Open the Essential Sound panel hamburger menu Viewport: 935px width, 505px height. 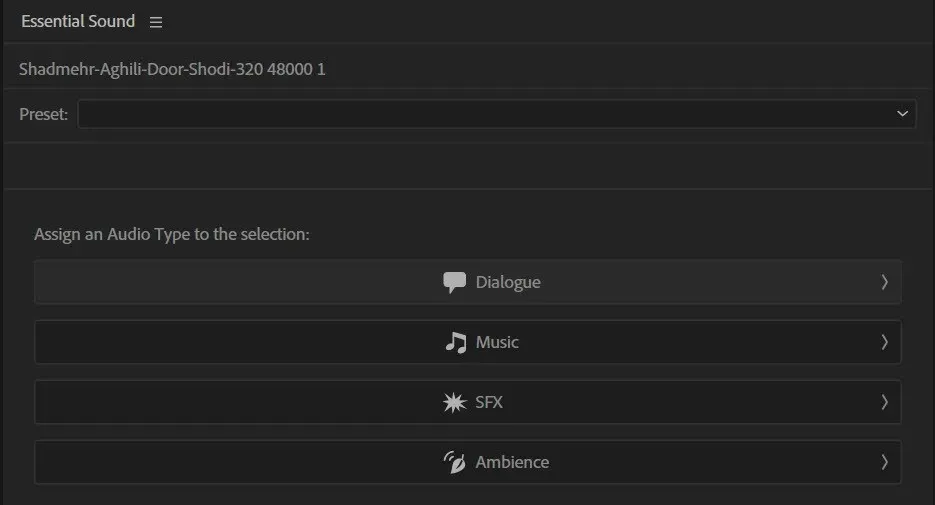click(x=156, y=22)
